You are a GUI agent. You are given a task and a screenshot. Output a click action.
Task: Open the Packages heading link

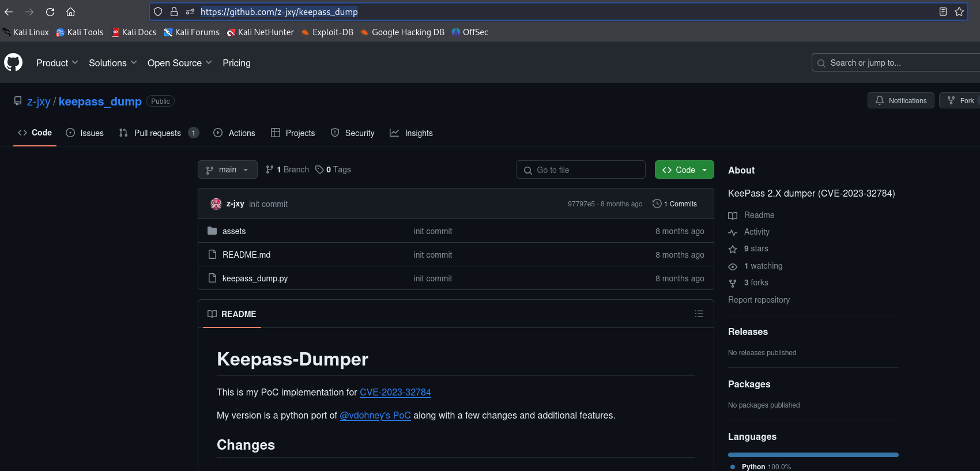(749, 384)
